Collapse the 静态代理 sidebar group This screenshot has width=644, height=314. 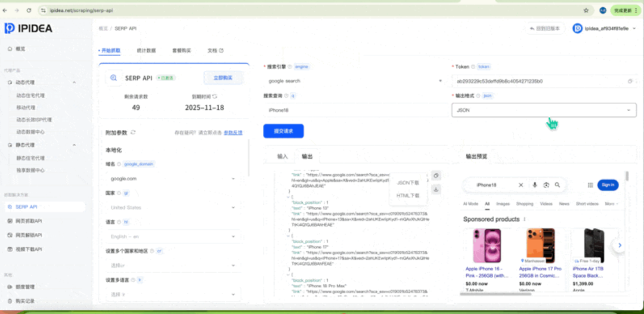coord(74,145)
